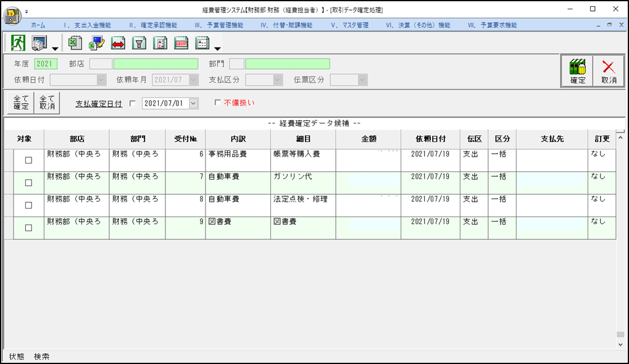
Task: Open the 2021/07/01 date dropdown
Action: coord(193,104)
